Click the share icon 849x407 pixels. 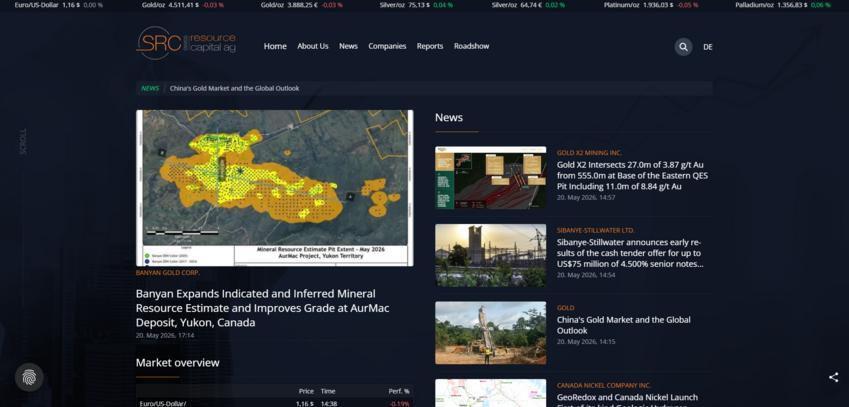point(833,377)
